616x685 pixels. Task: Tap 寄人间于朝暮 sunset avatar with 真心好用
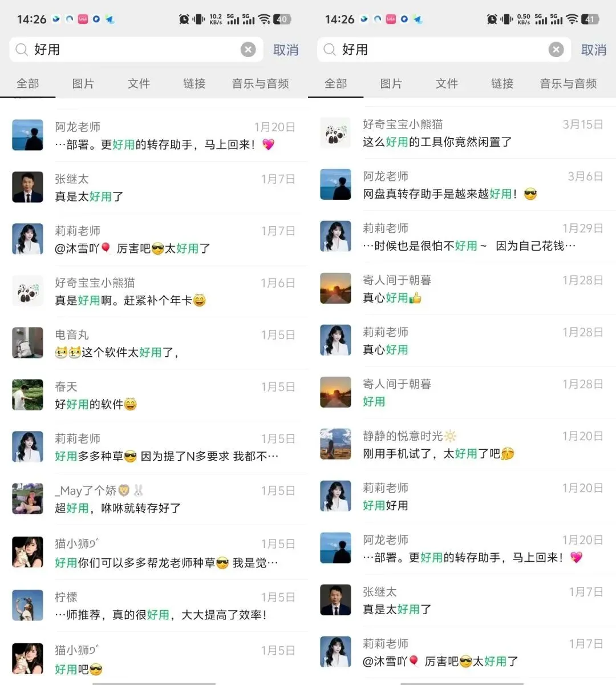[x=335, y=289]
